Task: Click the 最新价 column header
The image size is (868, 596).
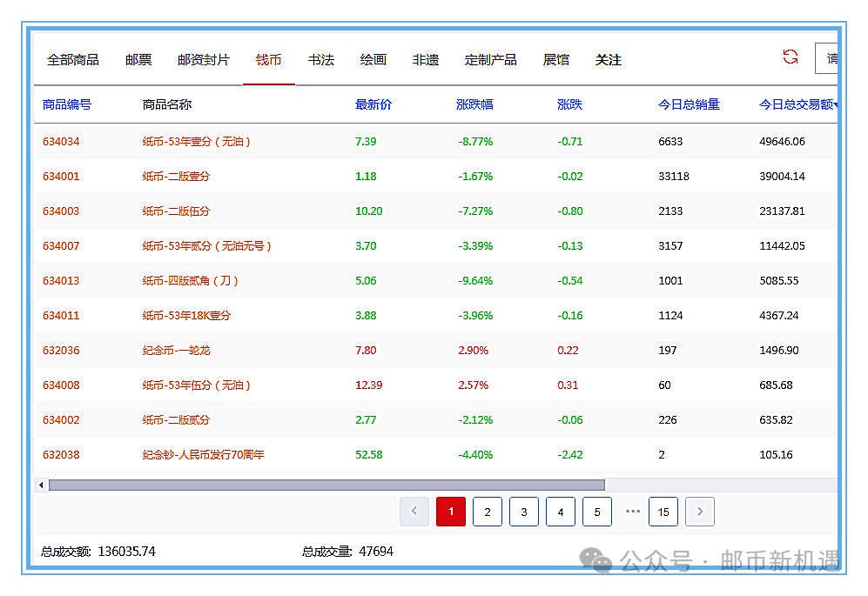Action: (x=373, y=104)
